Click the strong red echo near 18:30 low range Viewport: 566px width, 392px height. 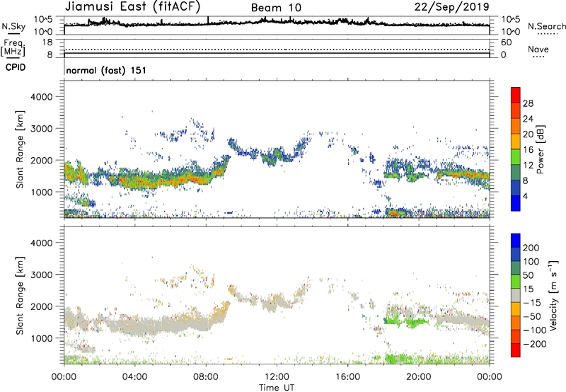tap(395, 214)
